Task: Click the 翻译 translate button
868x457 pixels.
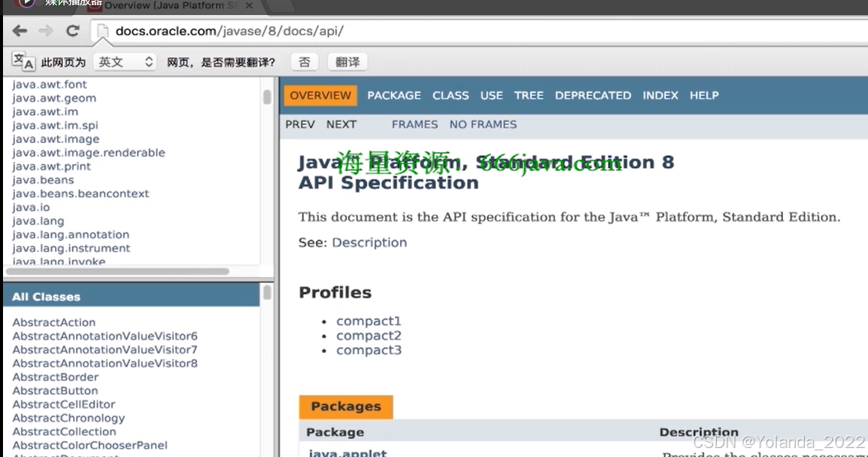Action: coord(348,62)
